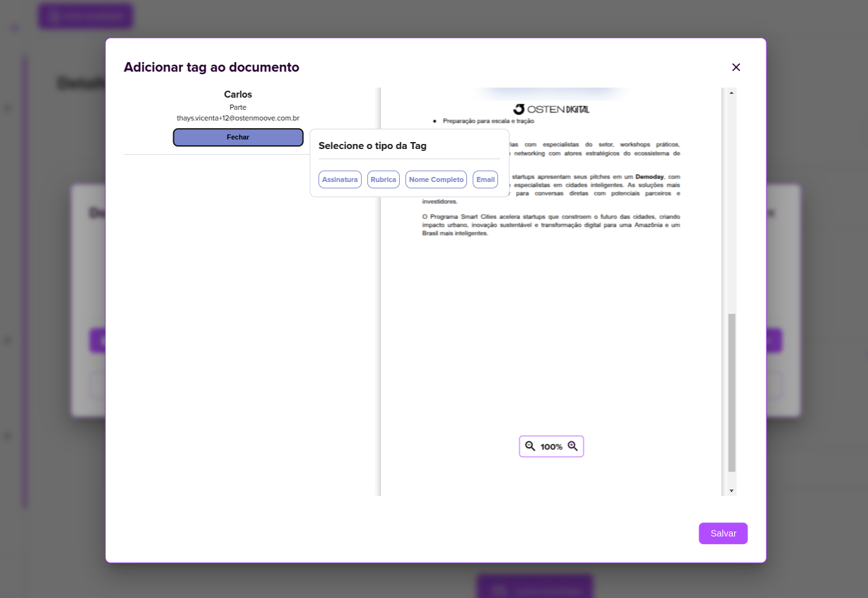The image size is (868, 598).
Task: Zoom in with the plus magnifier icon
Action: (572, 446)
